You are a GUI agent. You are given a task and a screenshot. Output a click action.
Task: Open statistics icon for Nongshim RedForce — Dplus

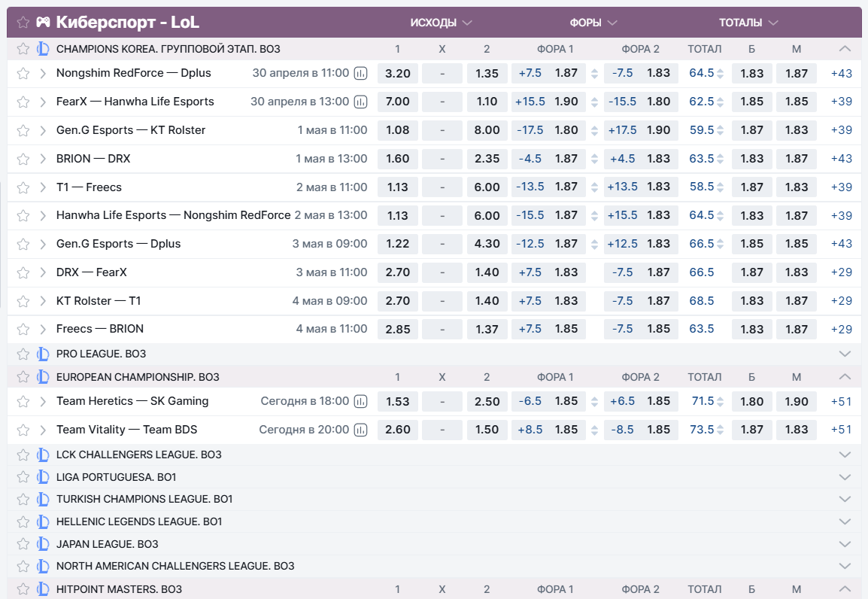click(x=361, y=74)
